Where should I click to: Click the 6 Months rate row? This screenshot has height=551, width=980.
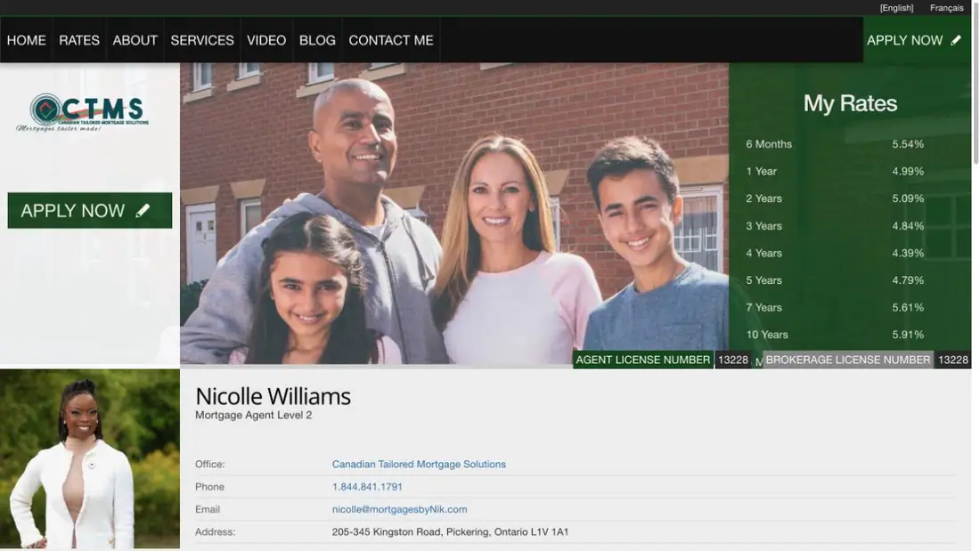coord(835,143)
